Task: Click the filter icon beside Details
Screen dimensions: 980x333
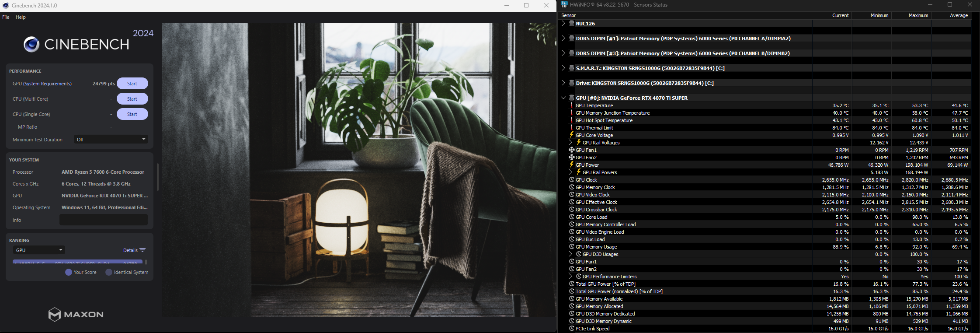Action: [x=142, y=250]
